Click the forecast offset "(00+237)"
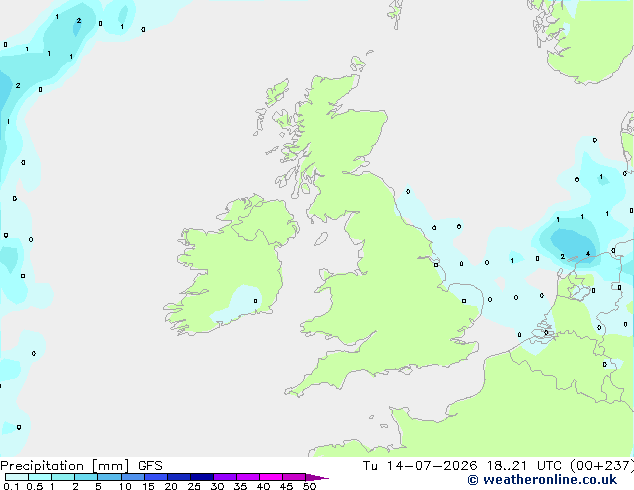634x490 pixels. [x=602, y=466]
